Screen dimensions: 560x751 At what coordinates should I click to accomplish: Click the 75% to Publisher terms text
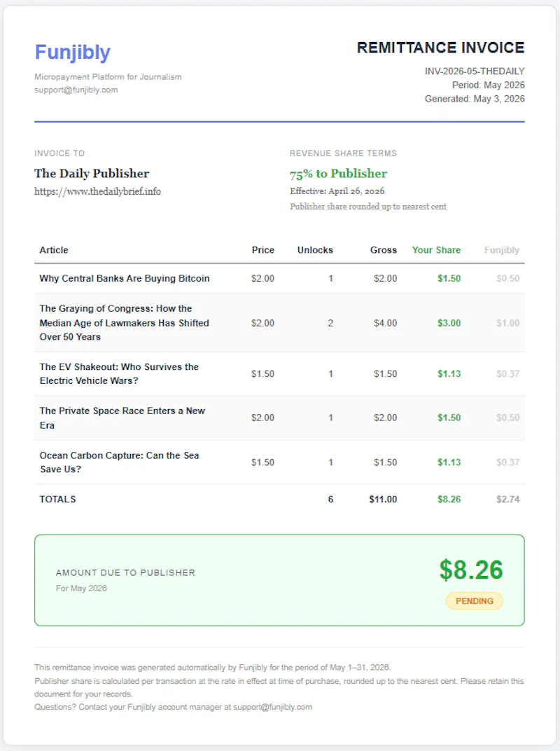[338, 173]
